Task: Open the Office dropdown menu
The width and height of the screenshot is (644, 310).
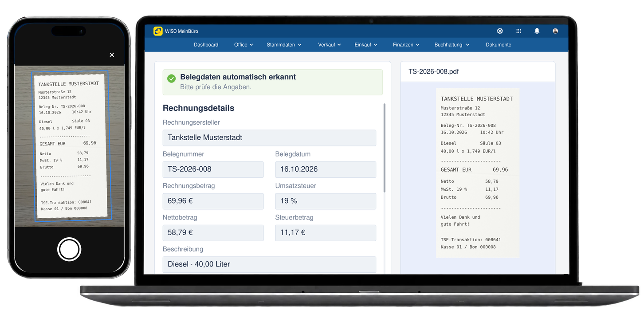Action: pos(243,45)
